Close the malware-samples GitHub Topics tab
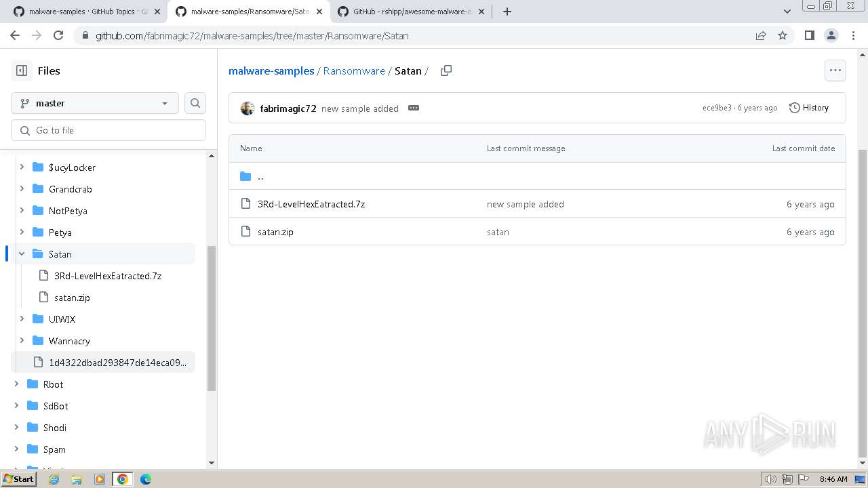868x488 pixels. point(157,12)
